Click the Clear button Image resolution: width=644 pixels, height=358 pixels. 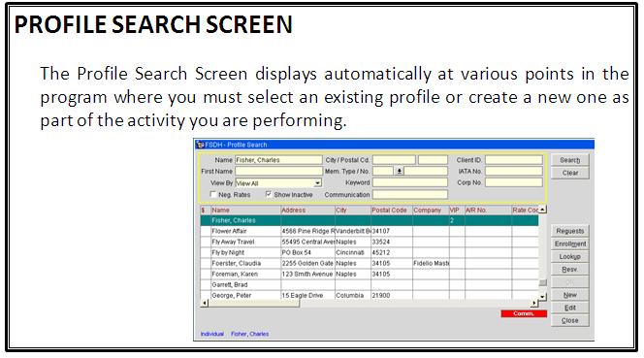click(569, 173)
